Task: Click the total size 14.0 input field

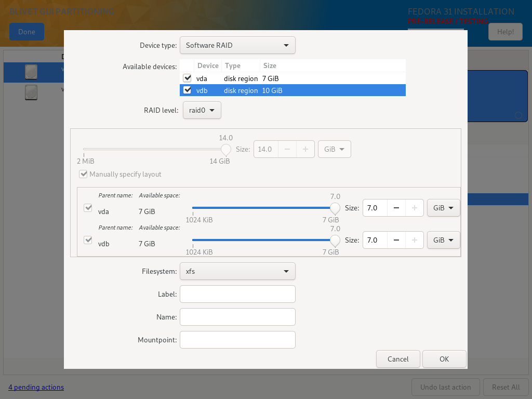Action: pos(266,149)
